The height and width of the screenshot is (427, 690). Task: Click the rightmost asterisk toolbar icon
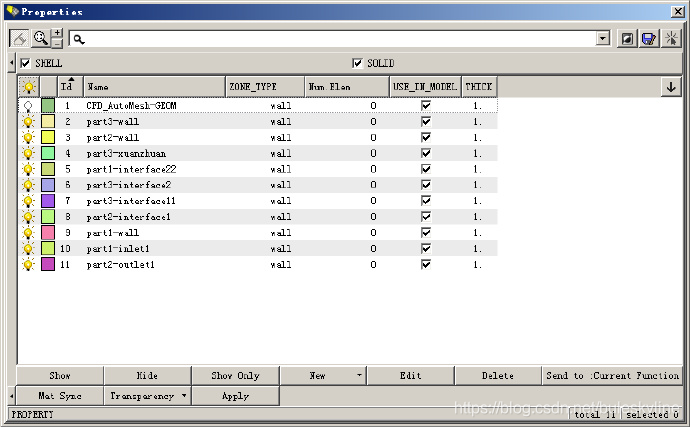click(x=671, y=38)
